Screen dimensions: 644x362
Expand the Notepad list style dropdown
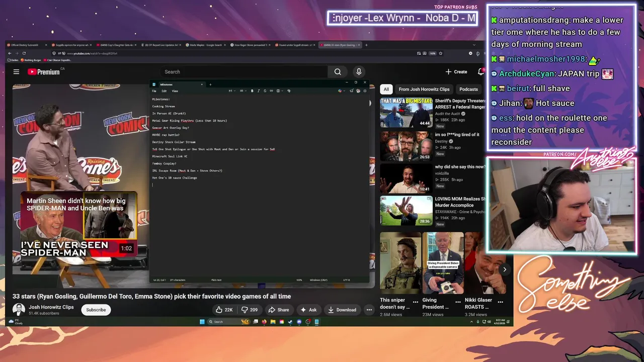[243, 91]
